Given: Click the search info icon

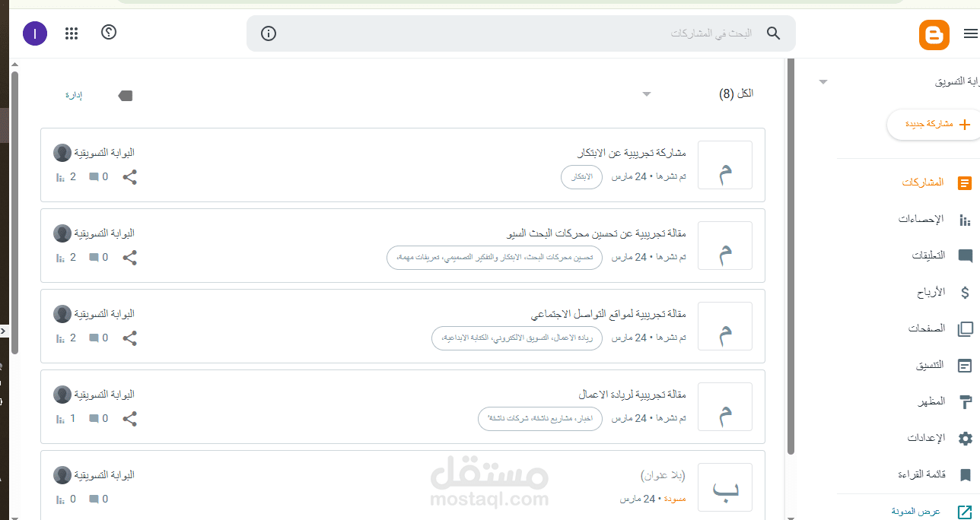Looking at the screenshot, I should pyautogui.click(x=268, y=33).
